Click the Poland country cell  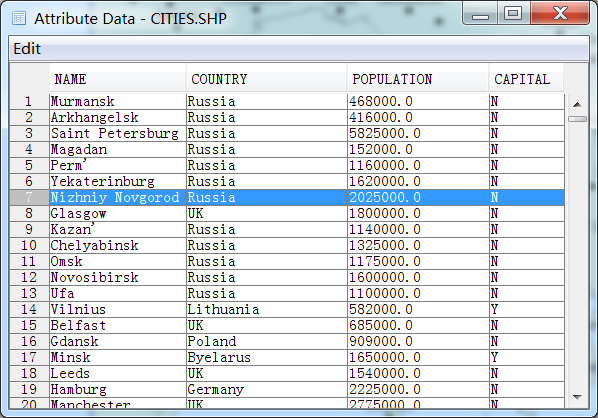click(x=267, y=342)
